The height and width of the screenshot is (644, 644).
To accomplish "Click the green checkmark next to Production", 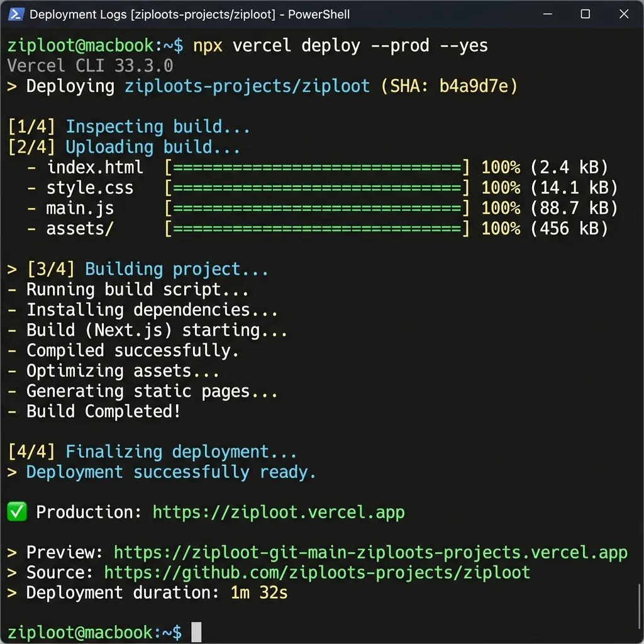I will click(17, 512).
